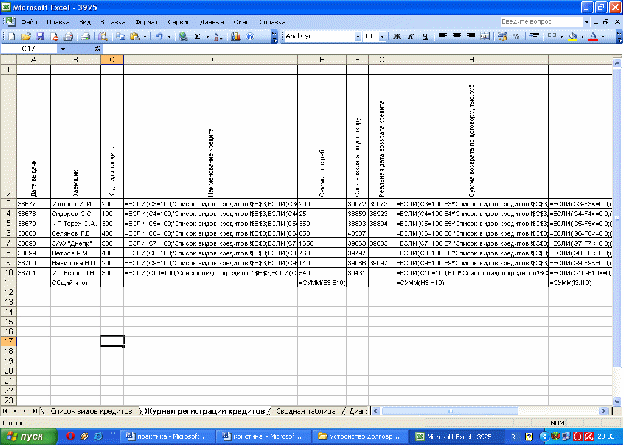Click the Select All corner button of the grid
624x446 pixels.
pos(8,60)
